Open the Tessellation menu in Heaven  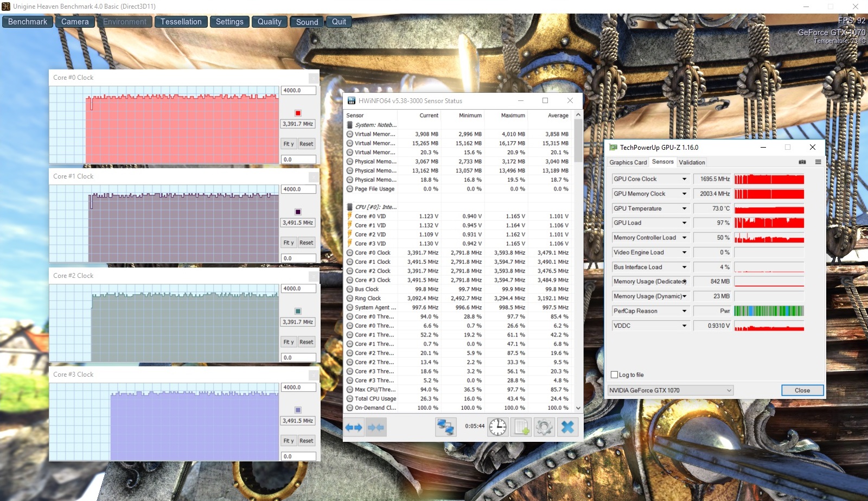[x=181, y=22]
